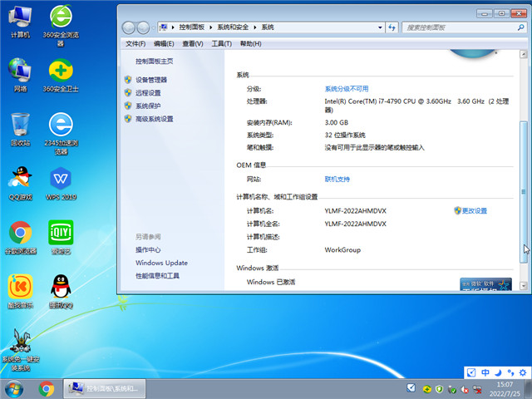Click the genuine Microsoft software badge
Screen dimensions: 532x399
pyautogui.click(x=485, y=284)
